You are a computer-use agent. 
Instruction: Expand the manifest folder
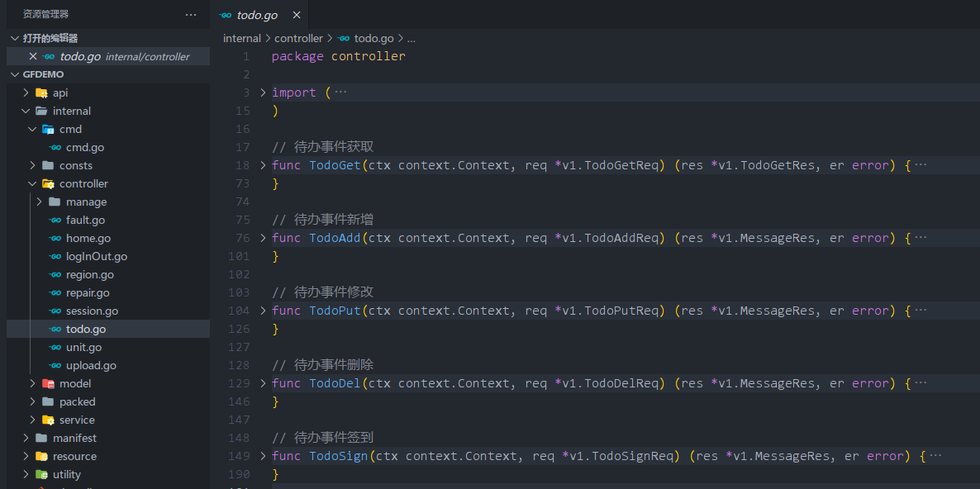click(x=26, y=437)
